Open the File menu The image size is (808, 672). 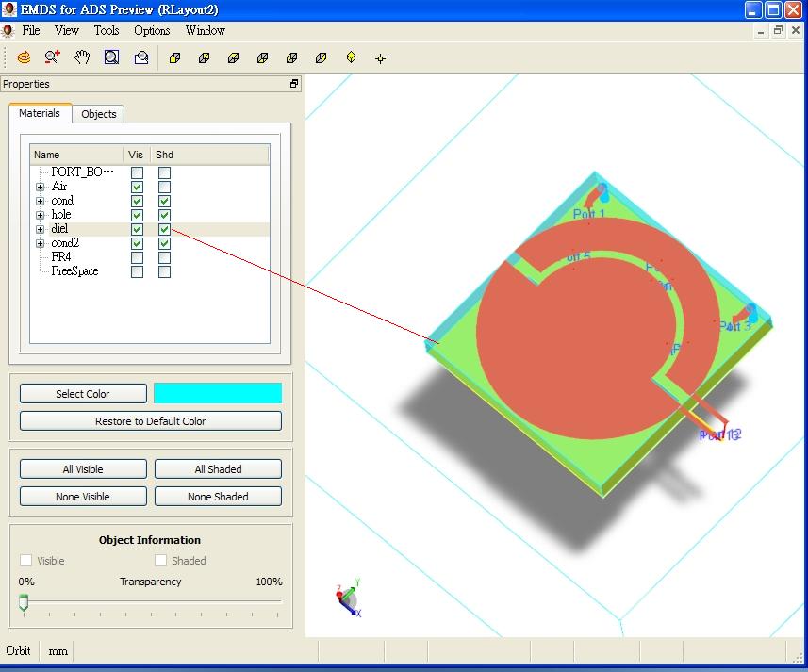coord(31,30)
